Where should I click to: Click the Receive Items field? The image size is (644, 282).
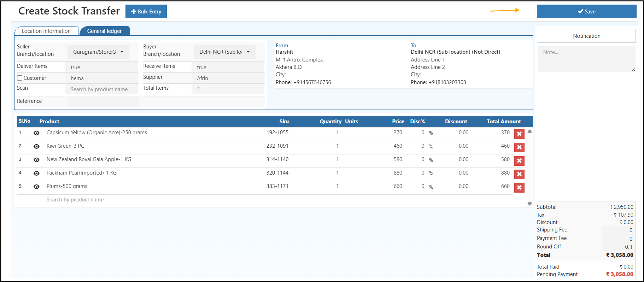coord(228,67)
